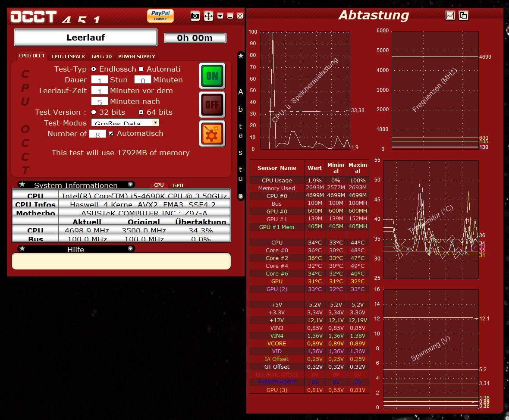Choose the 32 bits test version

pos(94,112)
